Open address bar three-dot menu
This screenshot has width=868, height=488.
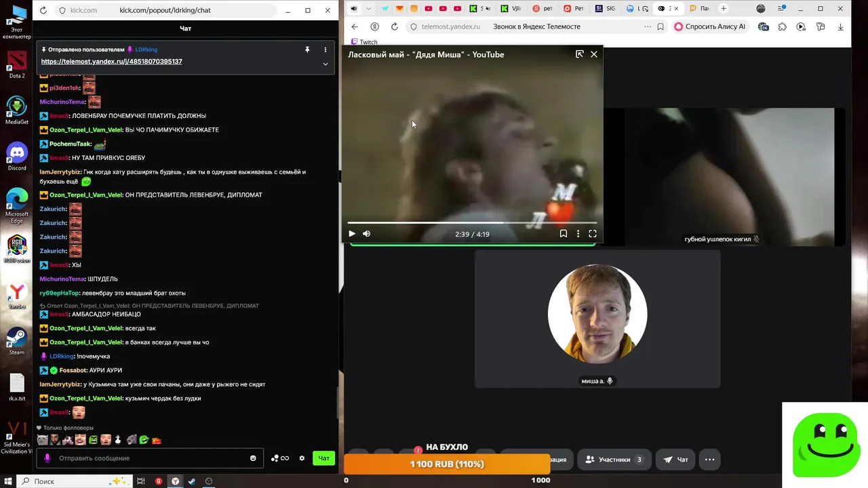coord(648,26)
